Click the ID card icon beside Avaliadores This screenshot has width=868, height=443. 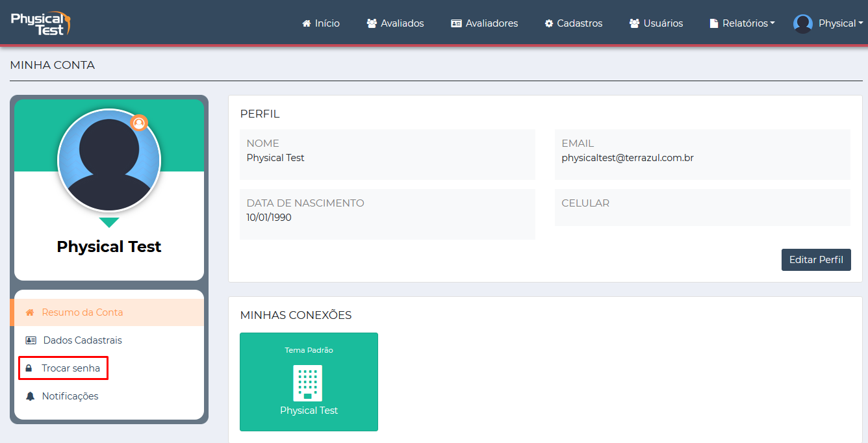[456, 23]
